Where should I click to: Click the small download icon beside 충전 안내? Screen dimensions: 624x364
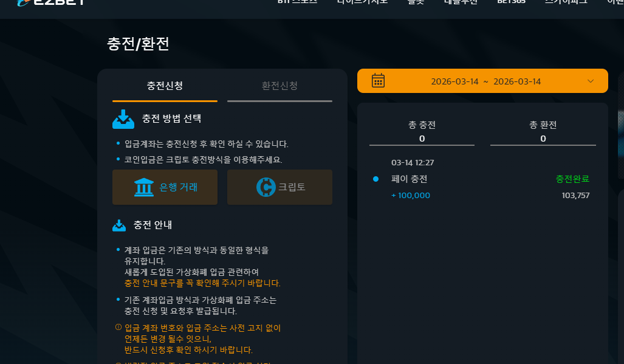(119, 225)
